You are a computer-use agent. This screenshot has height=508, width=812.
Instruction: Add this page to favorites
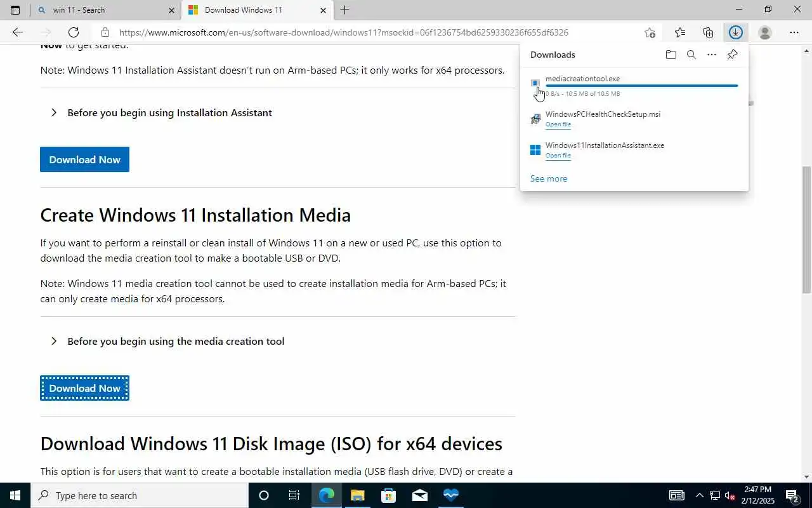pos(650,32)
